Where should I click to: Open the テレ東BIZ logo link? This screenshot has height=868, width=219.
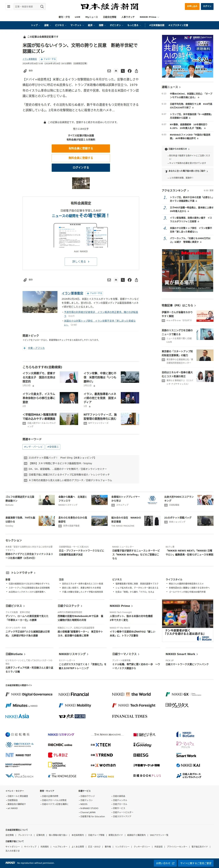pyautogui.click(x=58, y=755)
